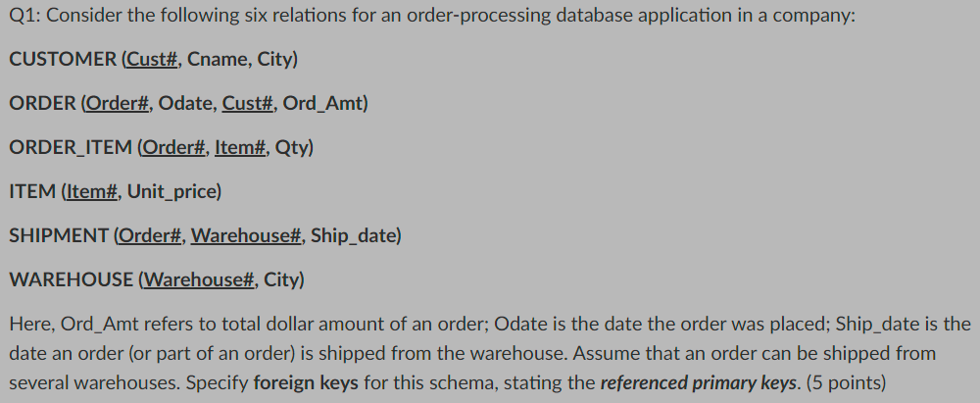Image resolution: width=980 pixels, height=403 pixels.
Task: Click underlined Order# in ORDER_ITEM relation
Action: [x=174, y=147]
